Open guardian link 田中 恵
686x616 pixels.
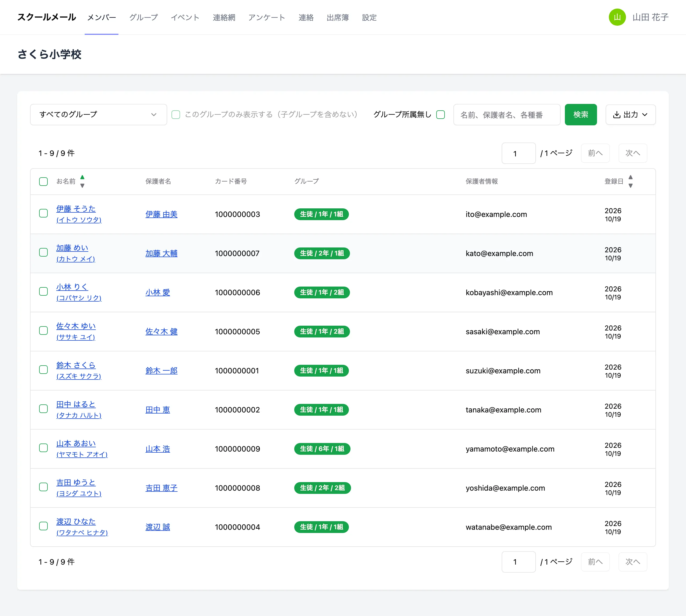click(158, 410)
